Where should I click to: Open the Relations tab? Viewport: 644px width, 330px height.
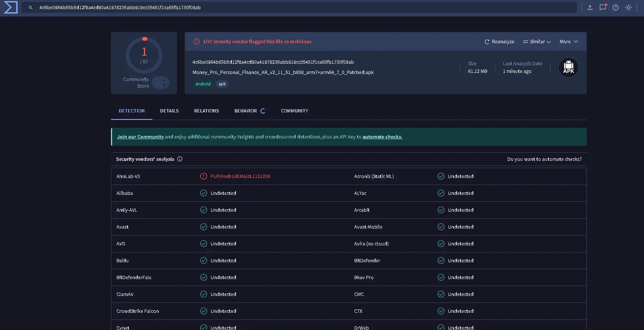tap(207, 111)
